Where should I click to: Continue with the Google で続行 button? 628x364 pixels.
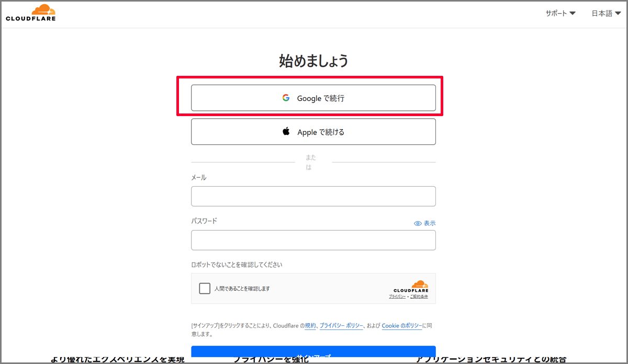(313, 98)
